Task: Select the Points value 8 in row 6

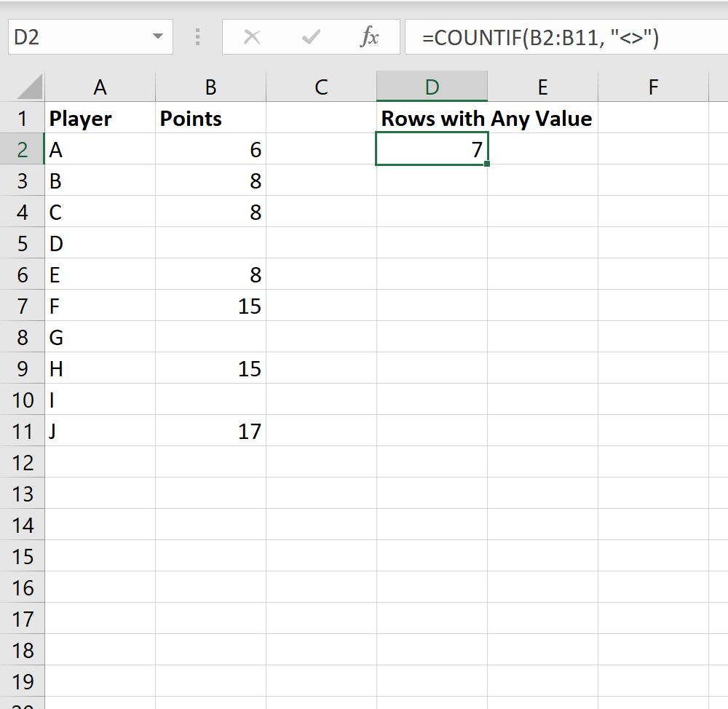Action: 211,274
